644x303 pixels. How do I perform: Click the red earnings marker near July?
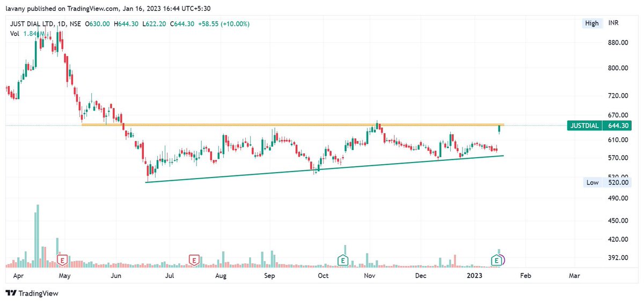(x=193, y=261)
